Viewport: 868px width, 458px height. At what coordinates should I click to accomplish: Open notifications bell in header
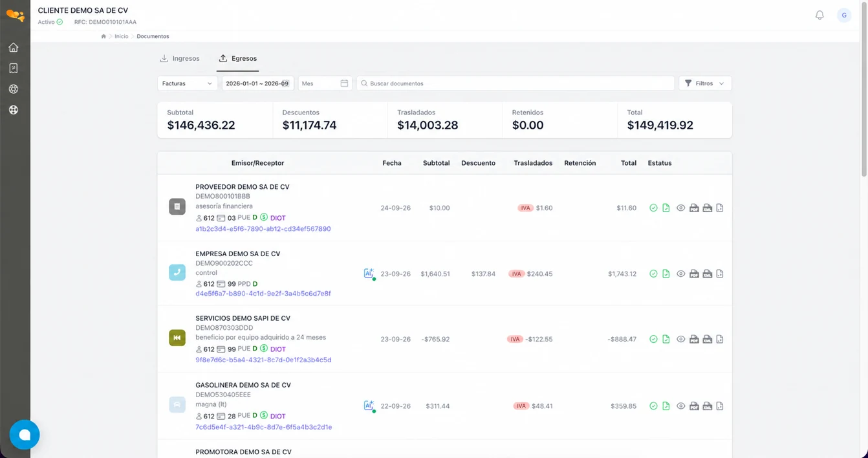click(819, 15)
